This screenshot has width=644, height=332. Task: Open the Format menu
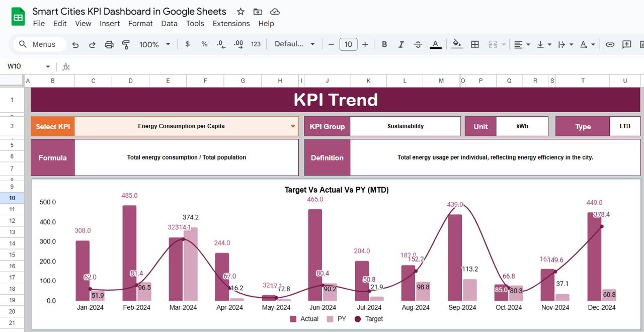pos(140,24)
